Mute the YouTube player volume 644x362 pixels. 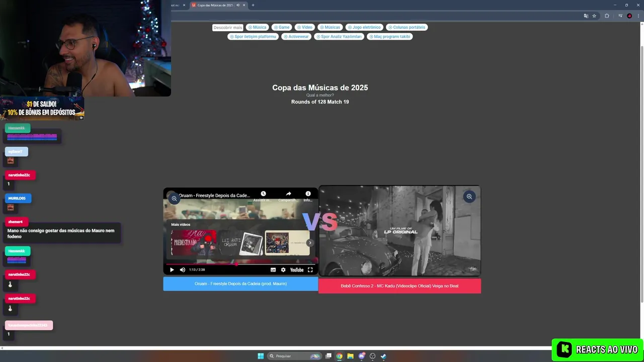pos(182,270)
